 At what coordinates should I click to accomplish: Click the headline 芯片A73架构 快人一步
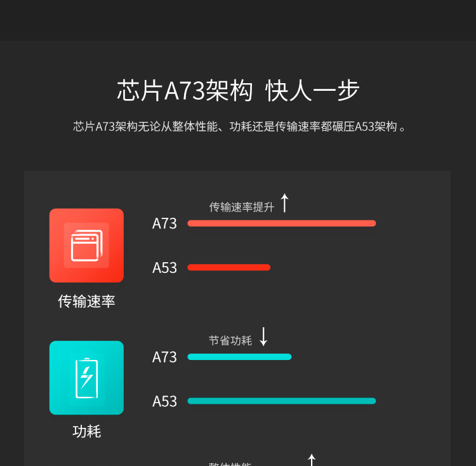coord(238,90)
